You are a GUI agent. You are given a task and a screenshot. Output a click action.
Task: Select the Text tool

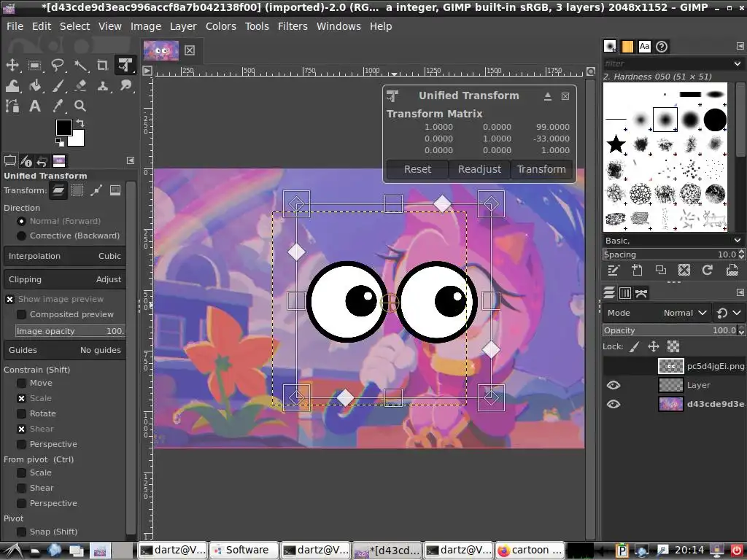[34, 106]
